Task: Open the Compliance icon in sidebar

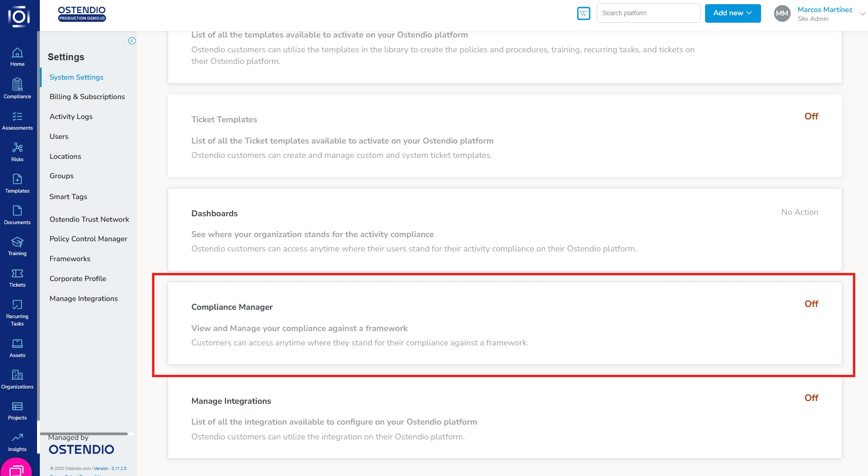Action: (17, 88)
